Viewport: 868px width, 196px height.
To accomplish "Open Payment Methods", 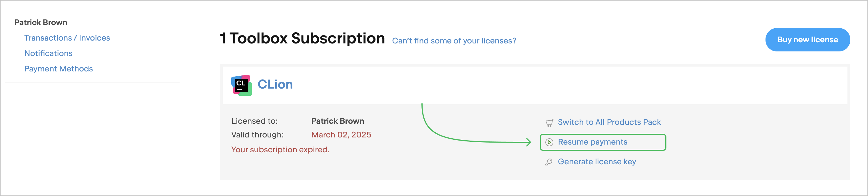I will pyautogui.click(x=59, y=69).
